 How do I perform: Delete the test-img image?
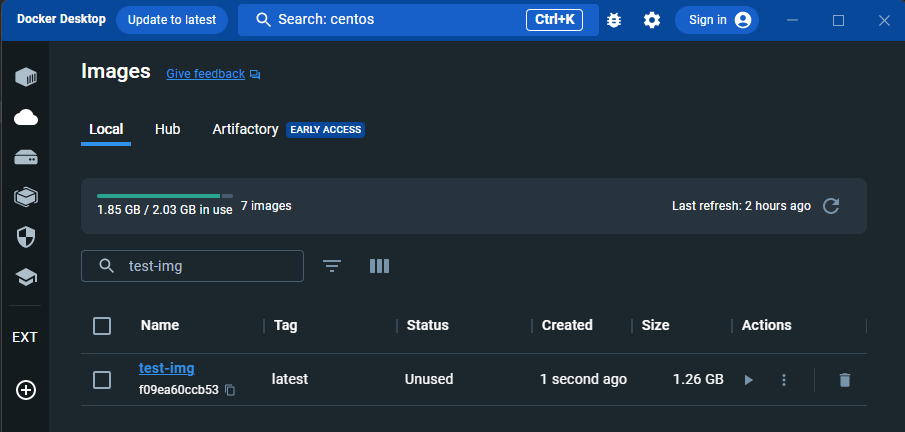pos(844,380)
